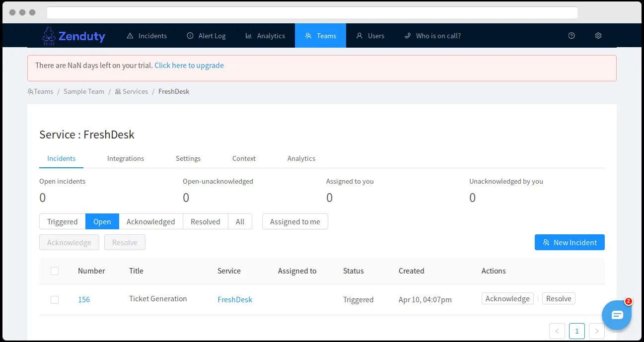Switch to the Context tab

pyautogui.click(x=244, y=158)
